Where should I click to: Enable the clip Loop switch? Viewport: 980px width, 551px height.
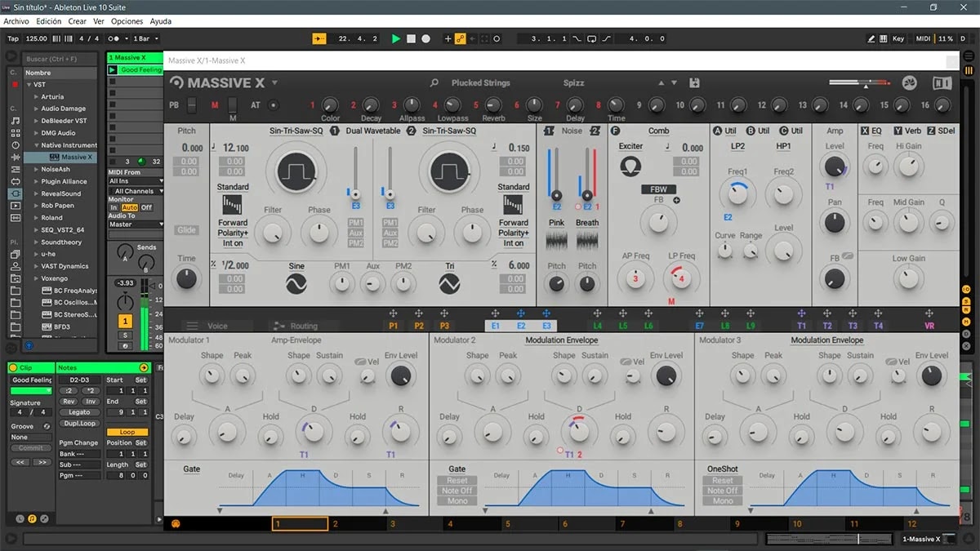(127, 432)
